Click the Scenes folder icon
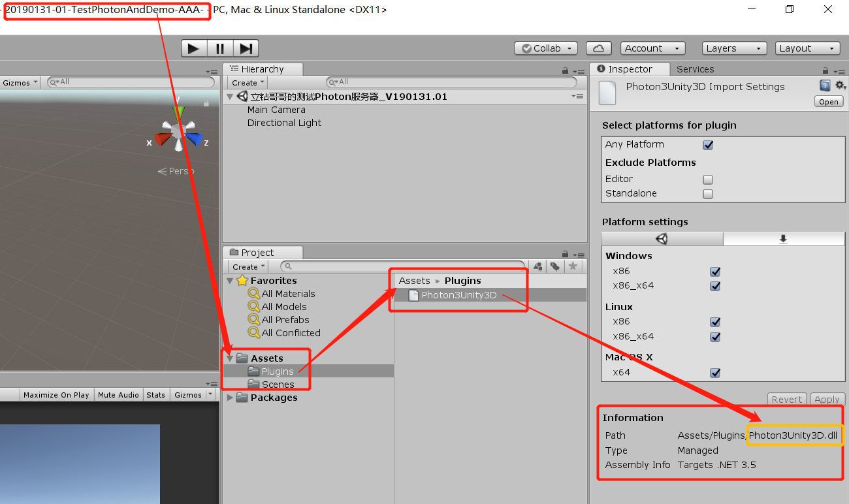Screen dimensions: 849x504 (x=253, y=384)
